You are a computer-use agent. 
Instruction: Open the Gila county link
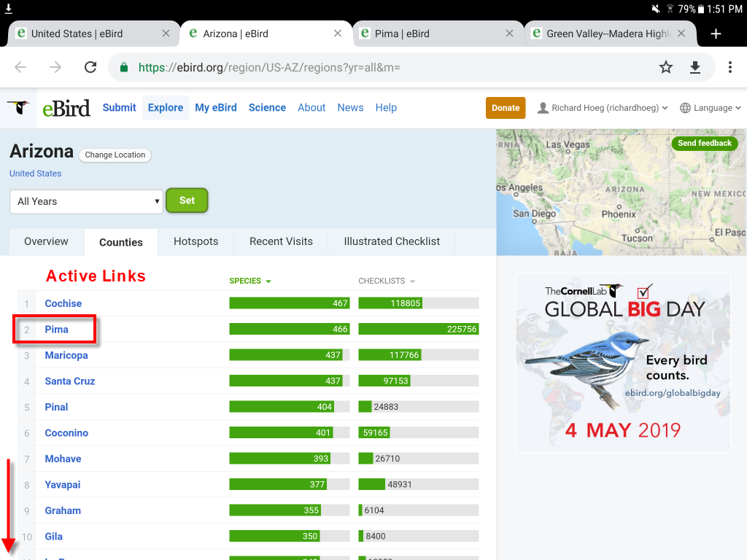click(53, 536)
